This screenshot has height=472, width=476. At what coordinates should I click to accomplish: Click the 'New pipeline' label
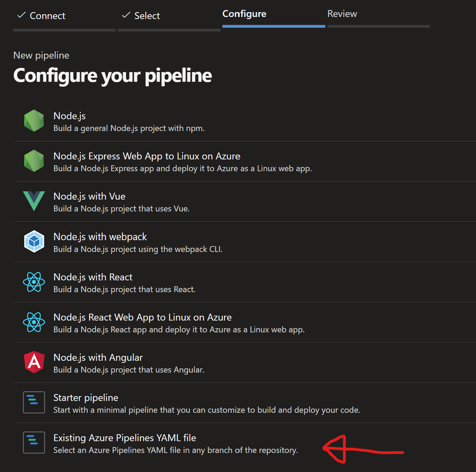(x=41, y=55)
